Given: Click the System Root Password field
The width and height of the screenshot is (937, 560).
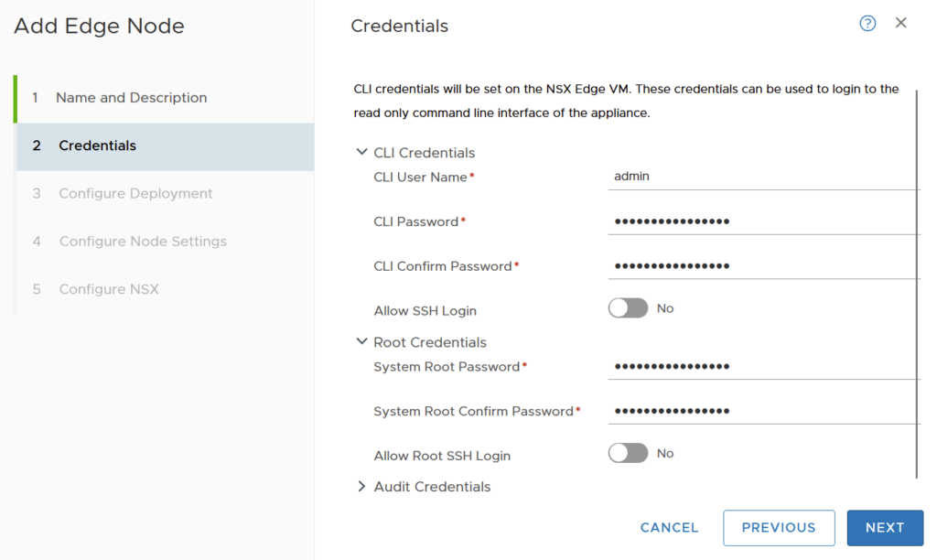Looking at the screenshot, I should tap(762, 367).
